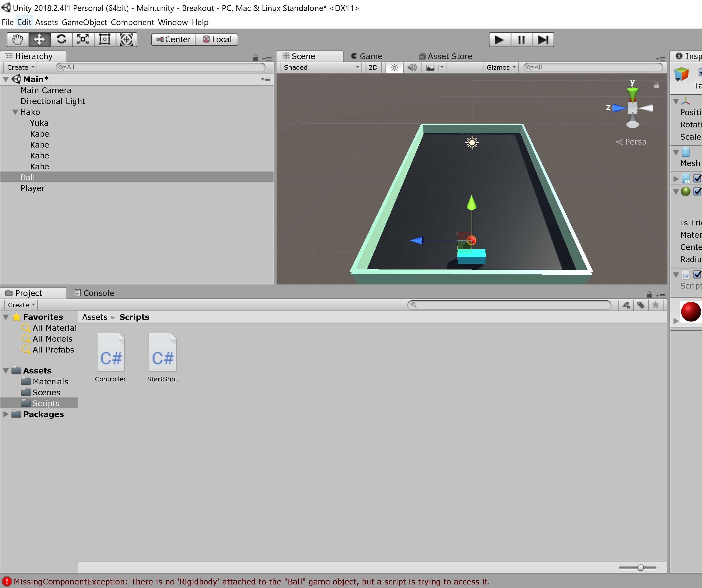Open the Window menu
The width and height of the screenshot is (702, 588).
(173, 22)
